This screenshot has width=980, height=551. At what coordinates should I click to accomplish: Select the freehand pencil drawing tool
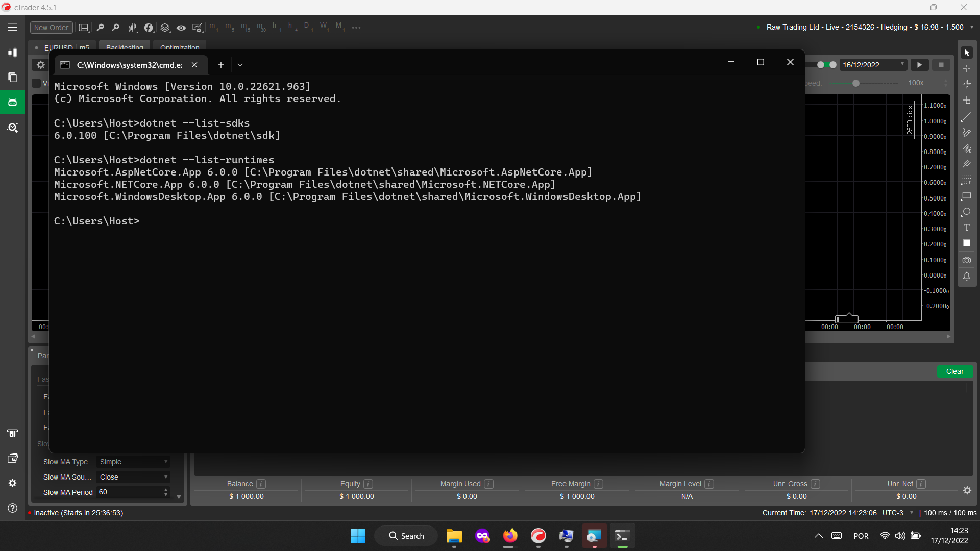point(967,133)
